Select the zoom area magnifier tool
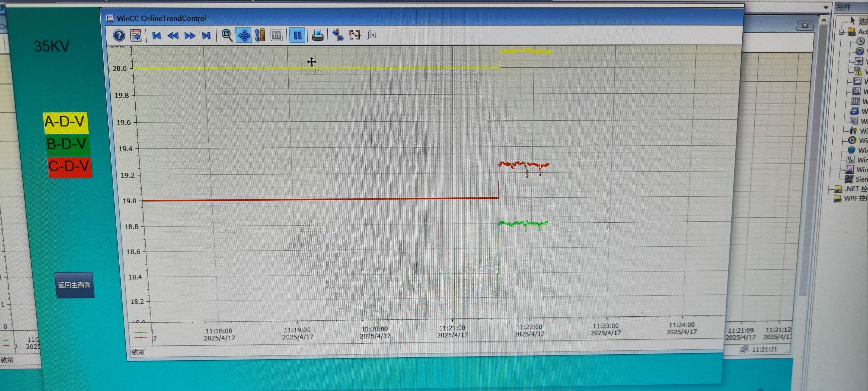This screenshot has height=391, width=868. pyautogui.click(x=227, y=35)
